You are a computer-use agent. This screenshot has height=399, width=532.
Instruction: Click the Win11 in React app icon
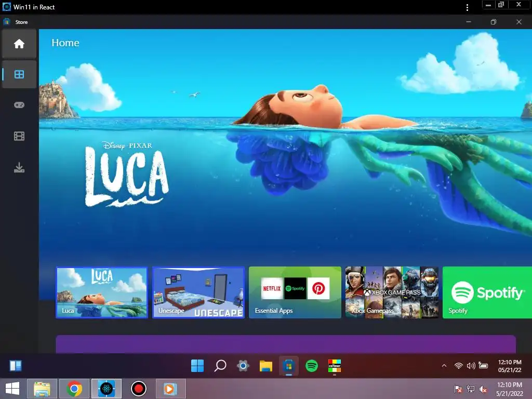6,7
